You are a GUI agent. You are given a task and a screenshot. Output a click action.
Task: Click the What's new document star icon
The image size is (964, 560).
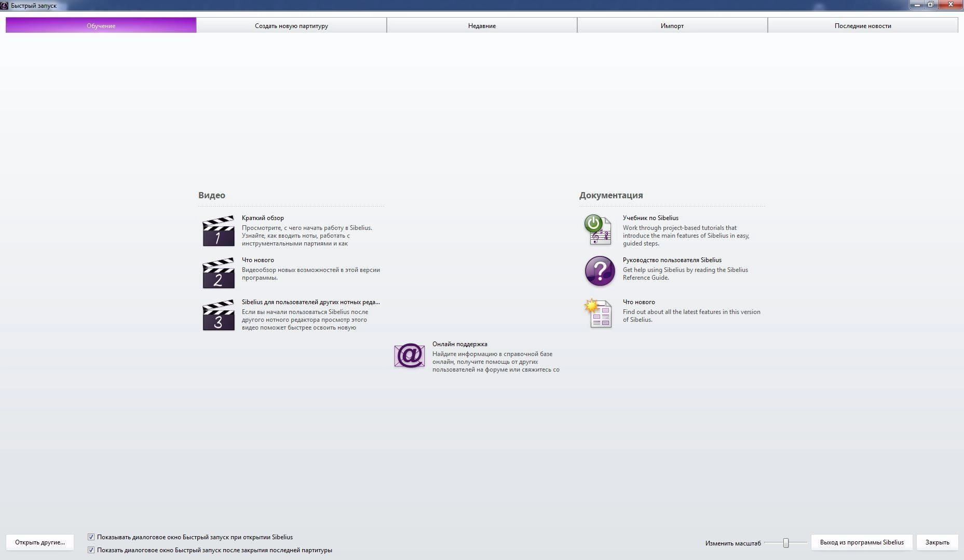[598, 313]
